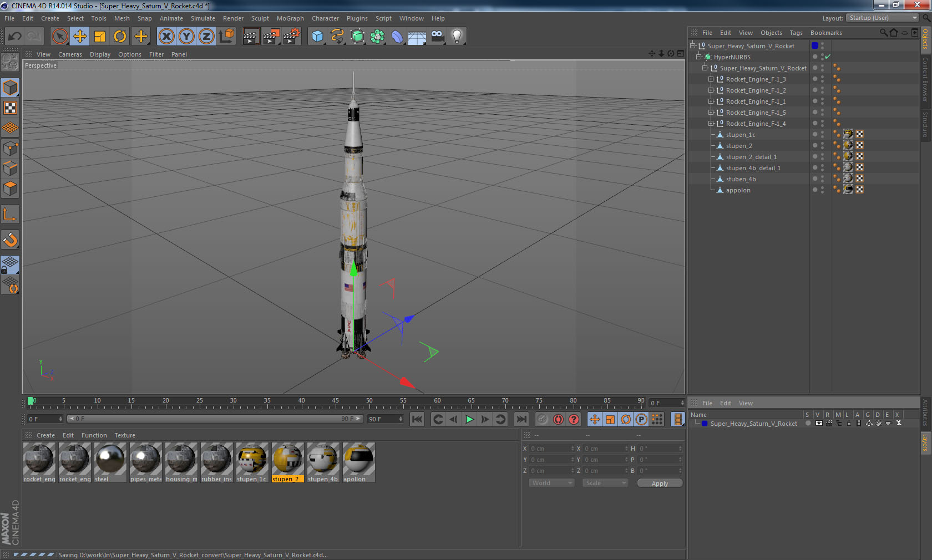Toggle Z axis lock
The image size is (932, 560).
coord(206,37)
